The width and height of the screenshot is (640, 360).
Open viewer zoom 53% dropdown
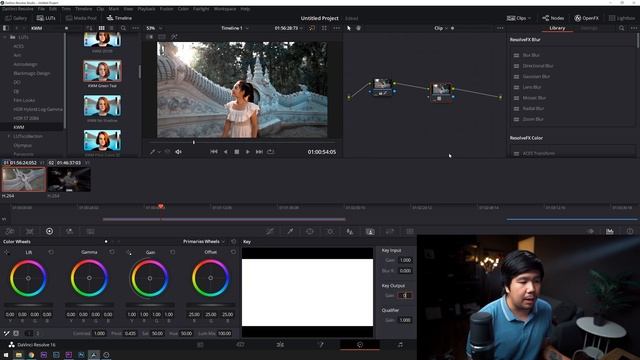(154, 28)
